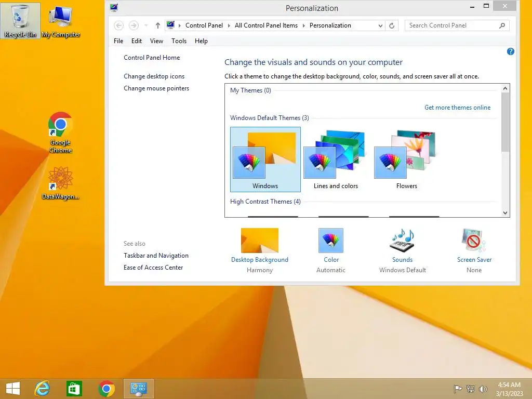Click High Contrast Themes (4) header

click(265, 202)
